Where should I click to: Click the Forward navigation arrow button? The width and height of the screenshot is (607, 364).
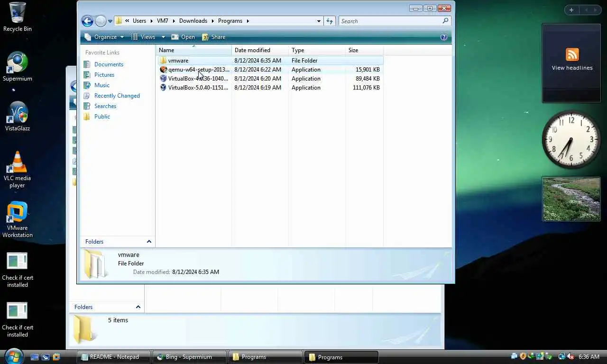coord(101,21)
